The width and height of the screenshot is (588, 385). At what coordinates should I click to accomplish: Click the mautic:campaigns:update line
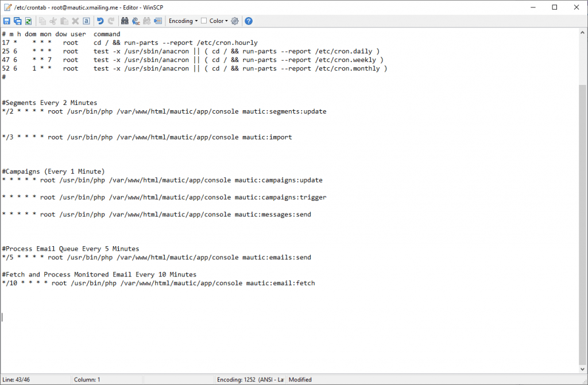point(162,180)
